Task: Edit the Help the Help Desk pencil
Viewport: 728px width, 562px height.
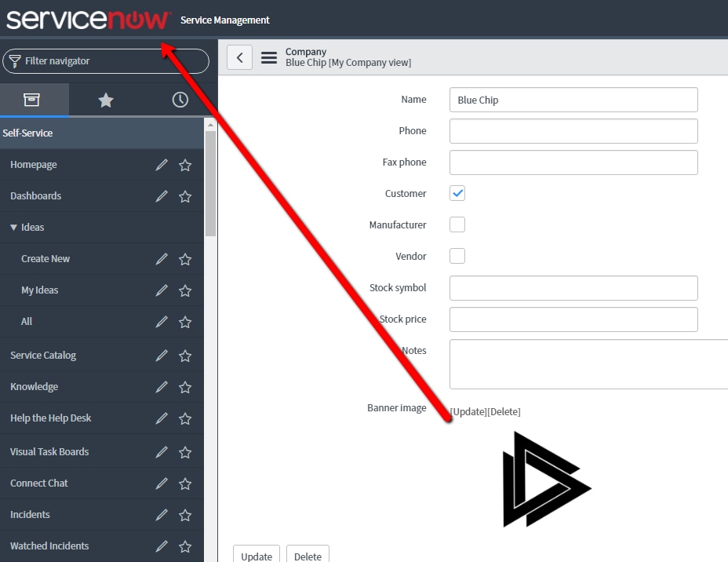Action: (x=161, y=418)
